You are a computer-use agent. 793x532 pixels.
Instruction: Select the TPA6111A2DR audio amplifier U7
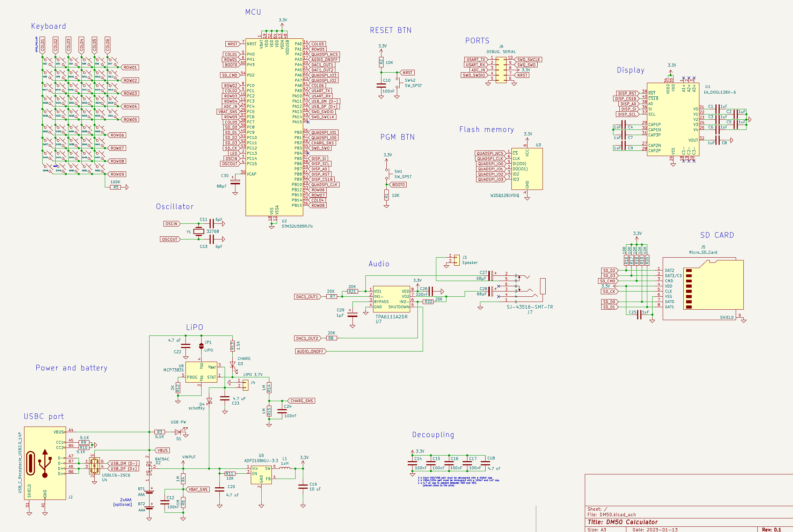(x=391, y=299)
